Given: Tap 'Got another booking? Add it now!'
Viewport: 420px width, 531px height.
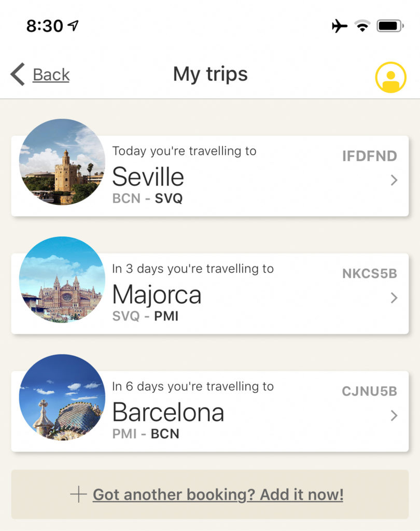Looking at the screenshot, I should pyautogui.click(x=218, y=495).
